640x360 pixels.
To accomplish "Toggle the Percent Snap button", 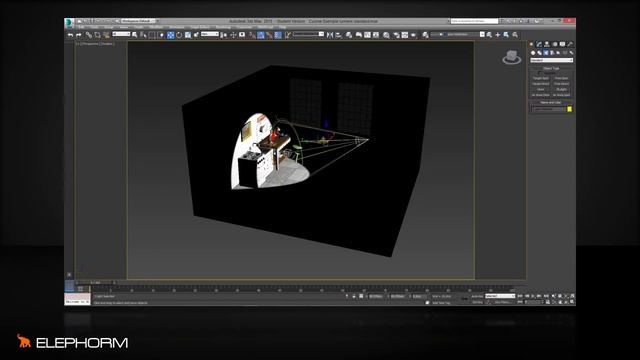I will coord(269,35).
